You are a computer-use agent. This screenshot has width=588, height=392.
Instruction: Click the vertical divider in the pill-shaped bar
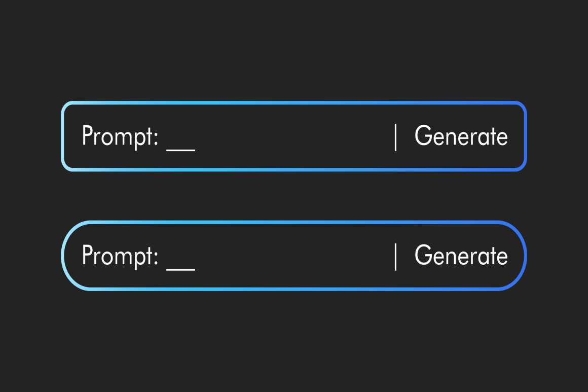coord(395,256)
